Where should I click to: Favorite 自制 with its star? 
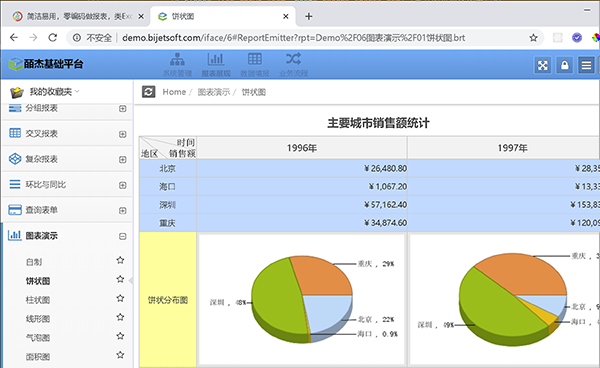tap(120, 260)
